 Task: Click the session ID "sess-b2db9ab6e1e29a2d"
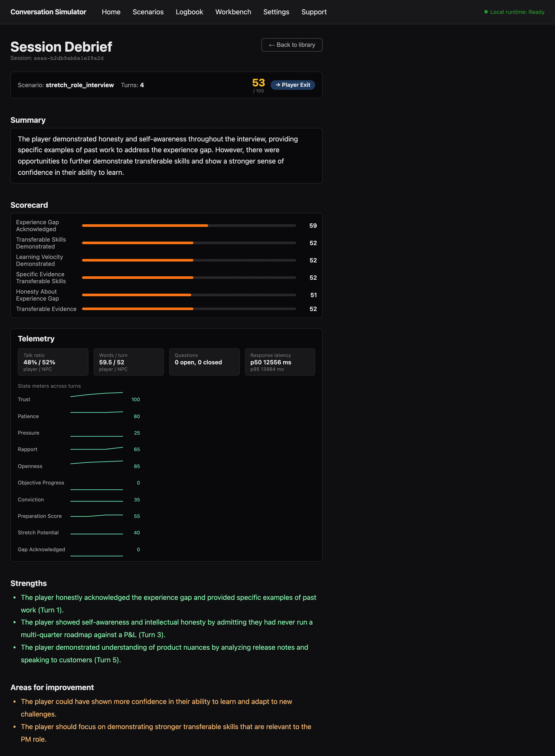click(69, 58)
